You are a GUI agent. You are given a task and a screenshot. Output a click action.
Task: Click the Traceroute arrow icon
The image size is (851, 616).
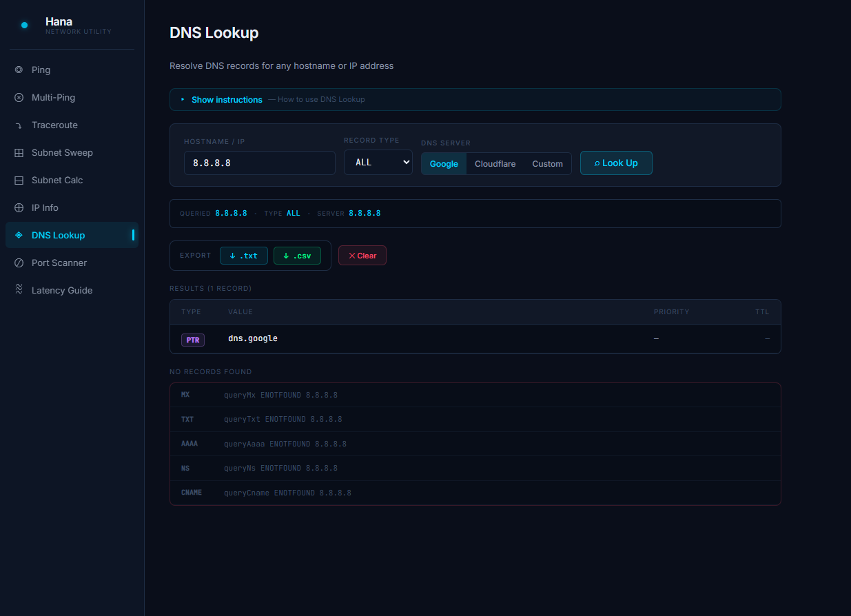[x=19, y=125]
